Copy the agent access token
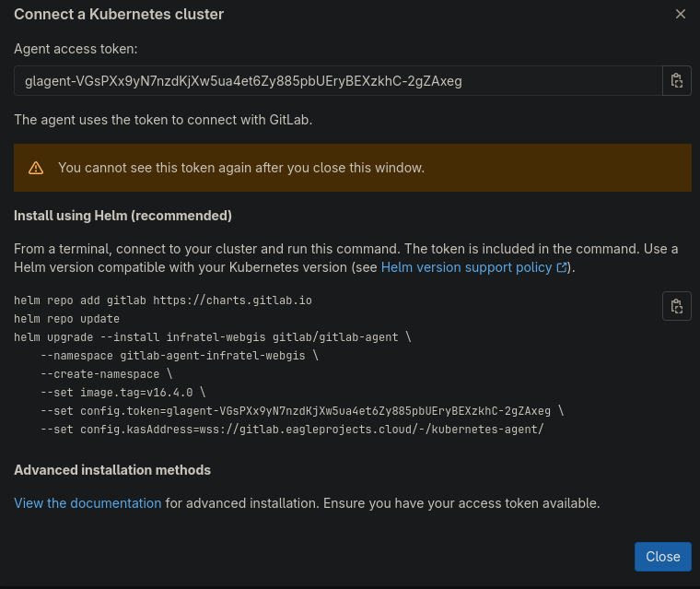Screen dimensions: 700x589 coord(677,80)
